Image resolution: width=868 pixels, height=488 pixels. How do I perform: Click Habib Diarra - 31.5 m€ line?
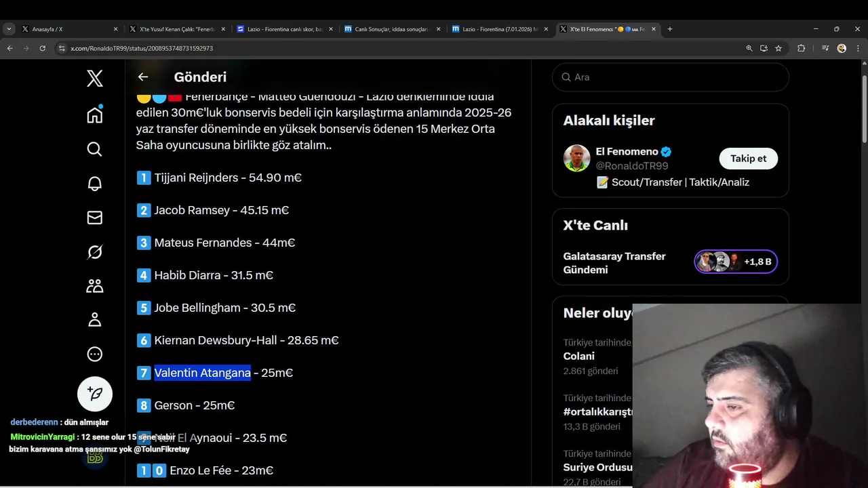click(205, 275)
